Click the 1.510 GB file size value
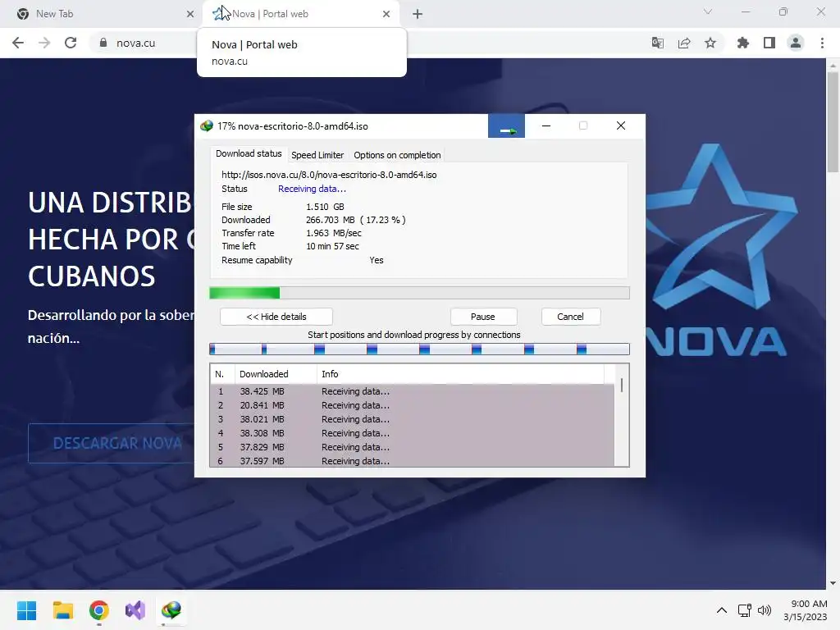The height and width of the screenshot is (630, 840). [325, 207]
